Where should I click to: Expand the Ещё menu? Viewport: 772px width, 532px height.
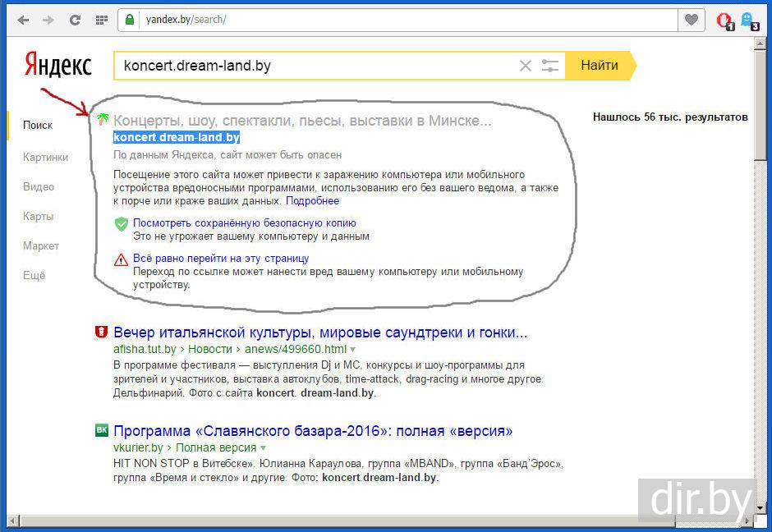tap(34, 275)
